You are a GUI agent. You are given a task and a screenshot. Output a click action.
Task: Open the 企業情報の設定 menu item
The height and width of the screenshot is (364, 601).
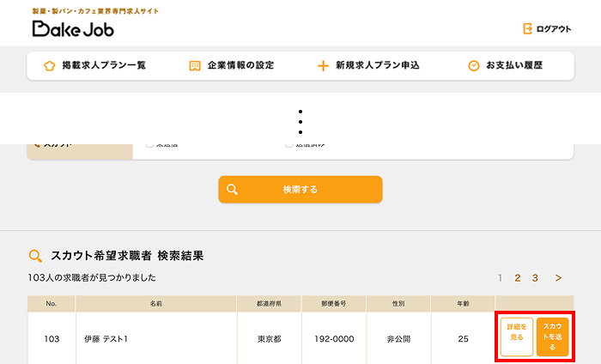point(240,66)
